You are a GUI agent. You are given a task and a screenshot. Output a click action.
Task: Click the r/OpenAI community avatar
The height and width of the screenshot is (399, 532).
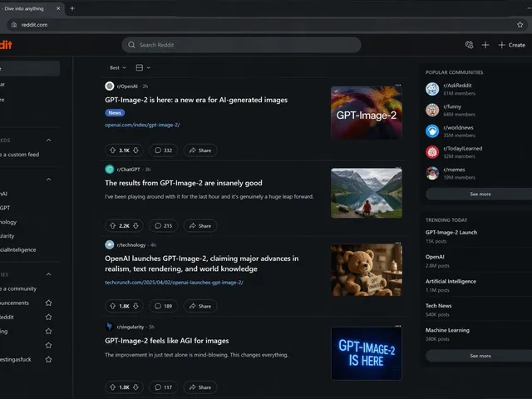(x=109, y=86)
